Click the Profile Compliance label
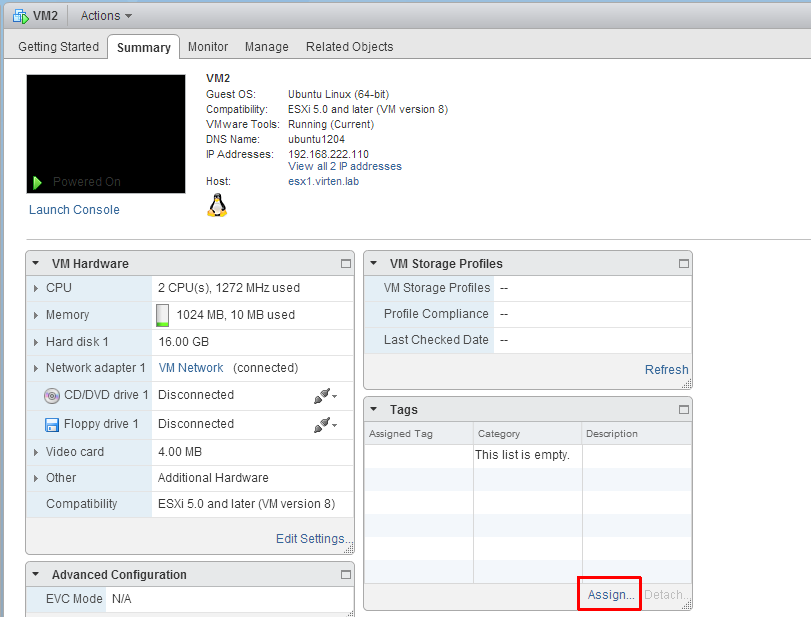 (x=436, y=314)
